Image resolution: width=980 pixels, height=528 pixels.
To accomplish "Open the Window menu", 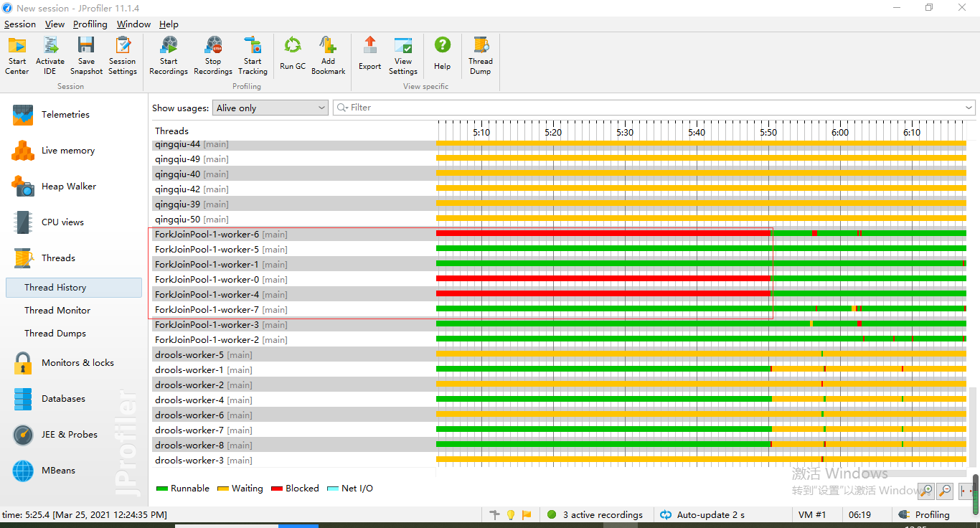I will (133, 24).
